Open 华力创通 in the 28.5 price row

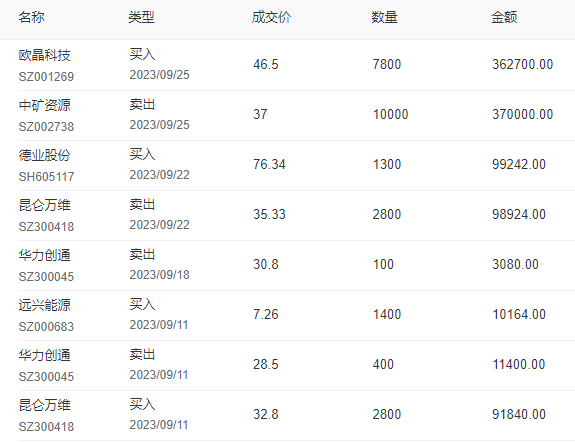tap(44, 355)
